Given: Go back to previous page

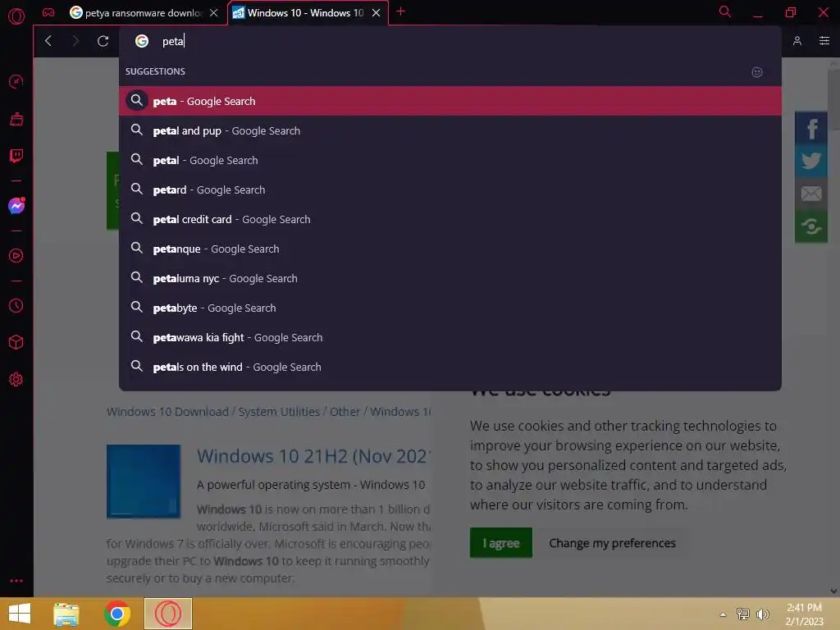Looking at the screenshot, I should click(48, 41).
